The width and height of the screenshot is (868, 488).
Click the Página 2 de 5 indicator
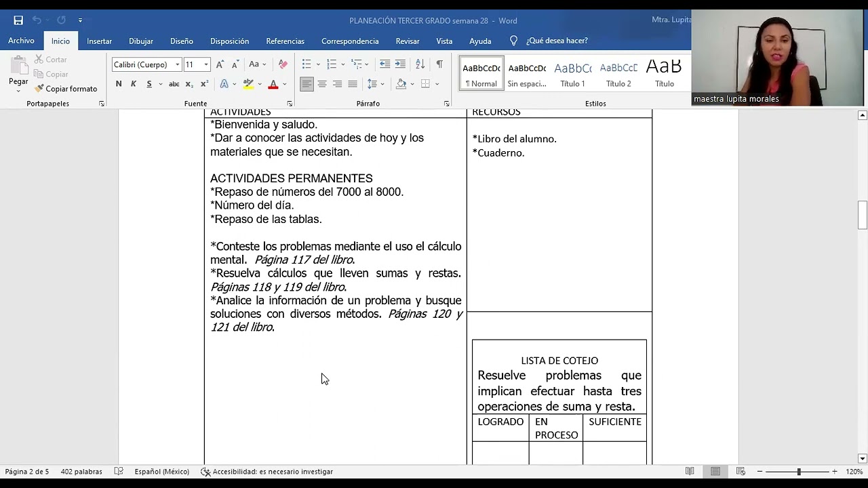pos(27,471)
